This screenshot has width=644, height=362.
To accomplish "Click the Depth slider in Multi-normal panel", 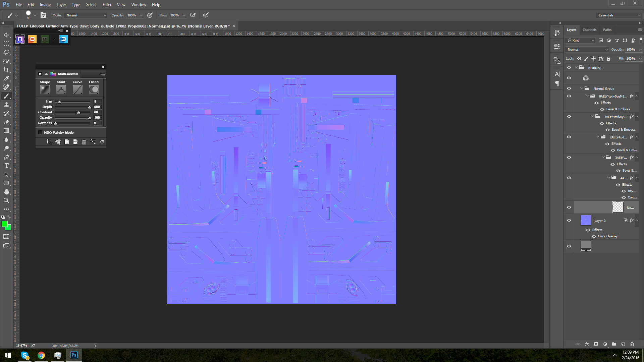I will tap(73, 107).
